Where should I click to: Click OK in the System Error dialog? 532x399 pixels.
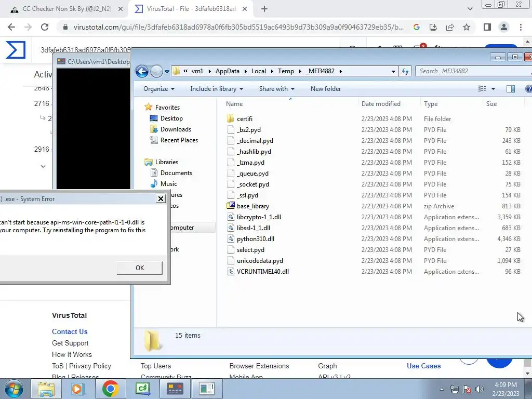tap(140, 268)
